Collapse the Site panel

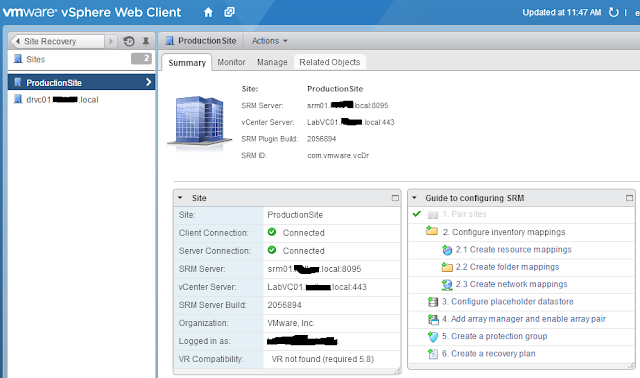[x=180, y=198]
